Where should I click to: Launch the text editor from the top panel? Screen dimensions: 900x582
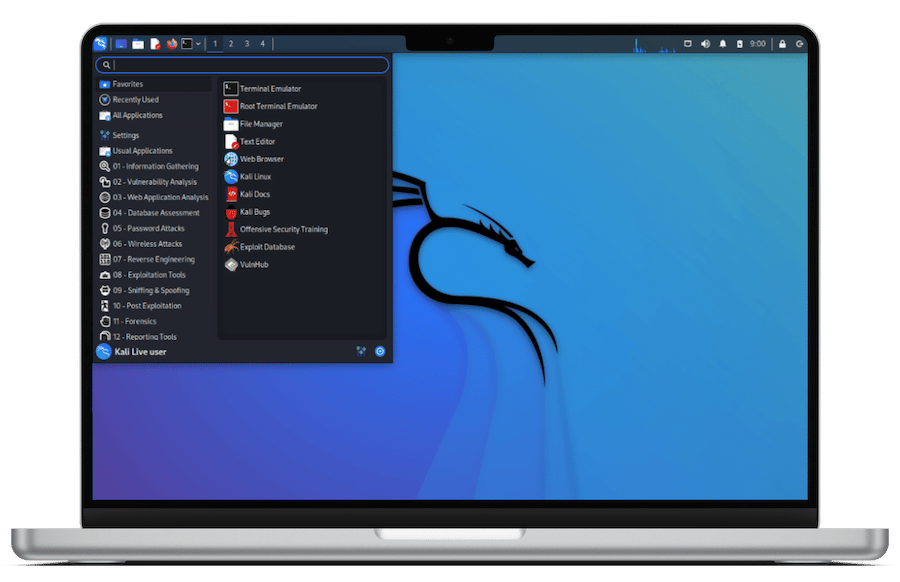point(155,44)
